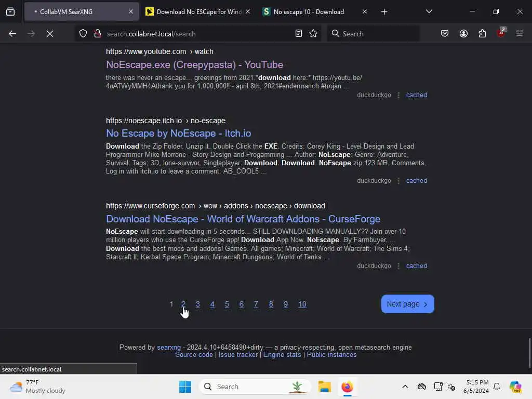The height and width of the screenshot is (399, 532).
Task: Open notifications bell icon
Action: 497,387
